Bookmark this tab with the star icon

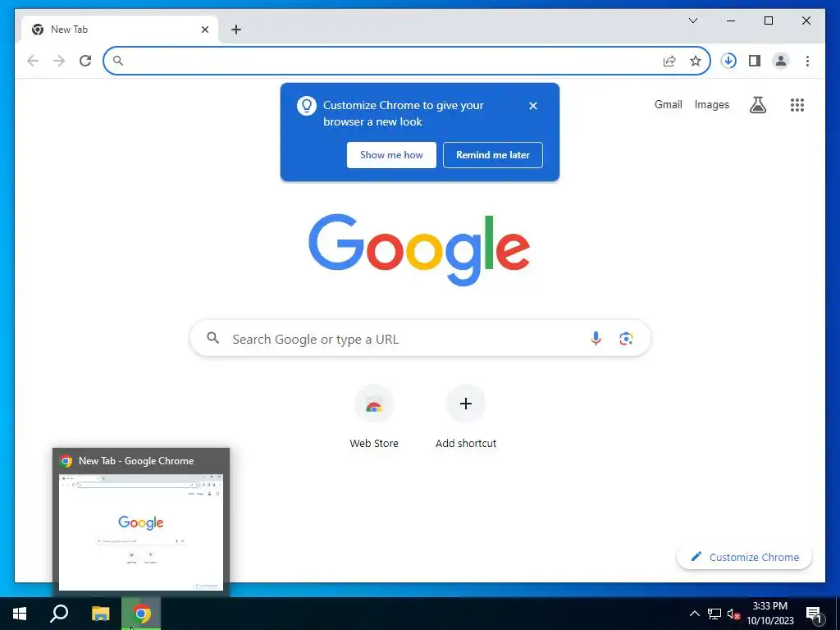click(696, 61)
